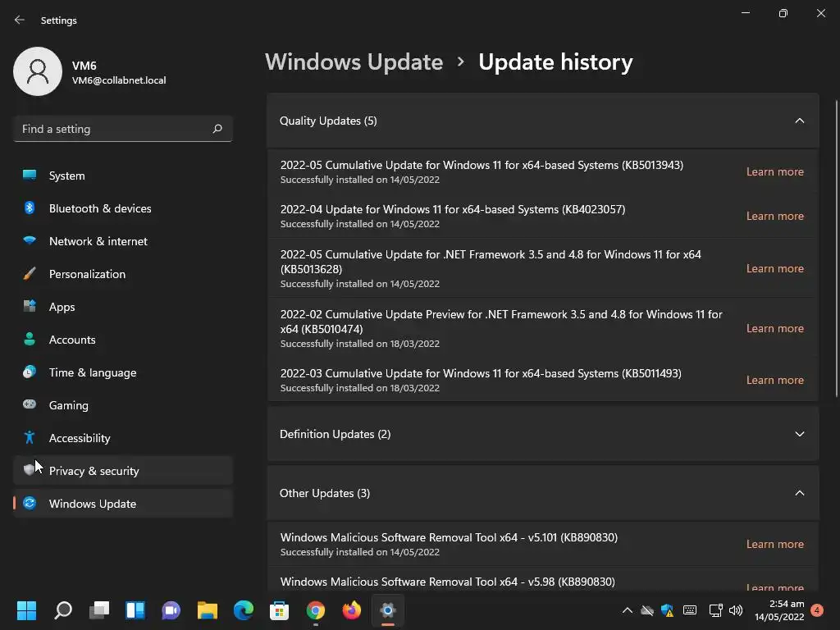
Task: Open the Accessibility figure icon
Action: (x=30, y=438)
